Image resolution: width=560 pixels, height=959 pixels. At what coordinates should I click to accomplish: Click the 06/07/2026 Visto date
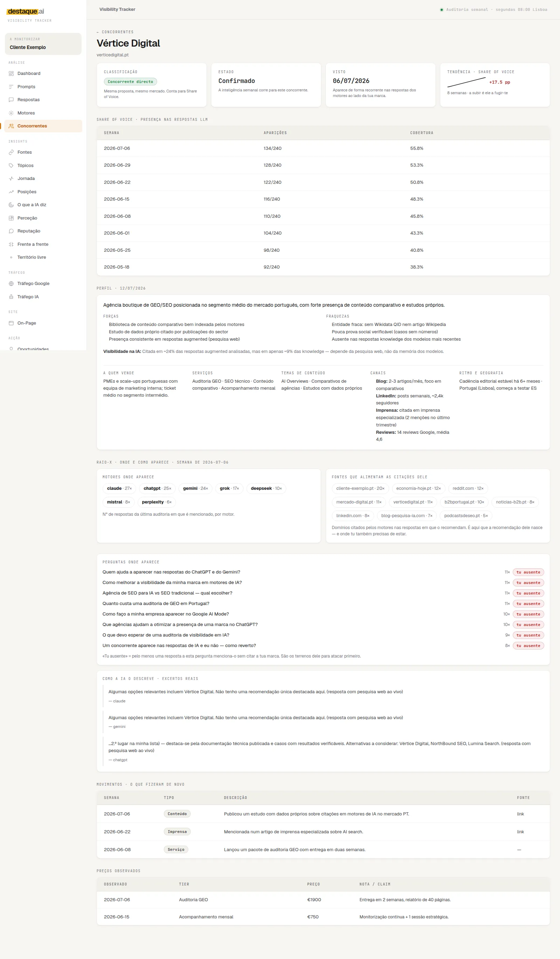(351, 81)
